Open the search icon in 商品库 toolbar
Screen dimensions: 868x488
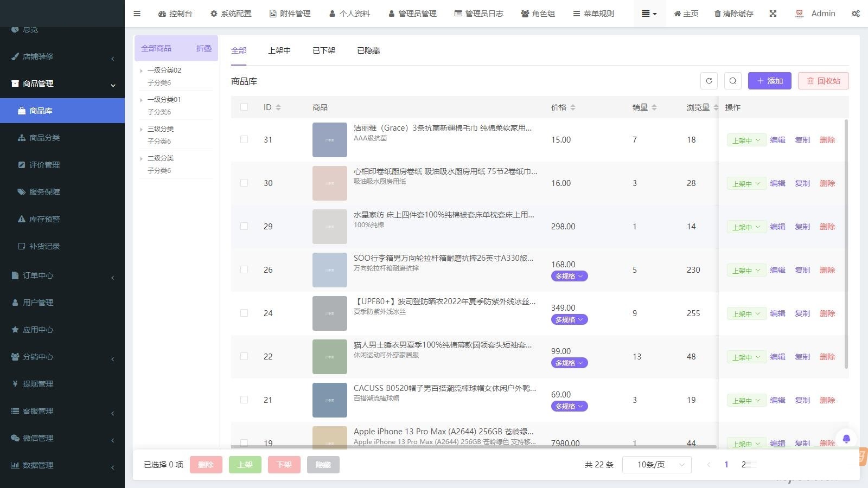pos(733,81)
